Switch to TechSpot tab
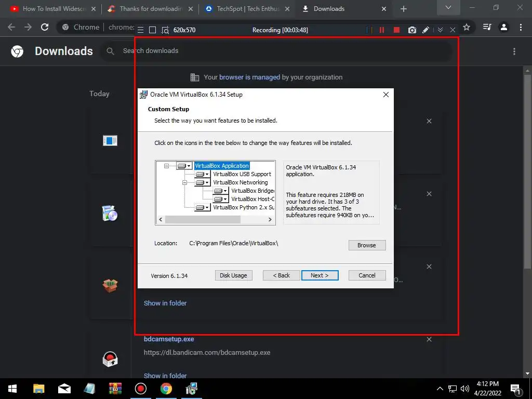The height and width of the screenshot is (399, 532). [247, 9]
